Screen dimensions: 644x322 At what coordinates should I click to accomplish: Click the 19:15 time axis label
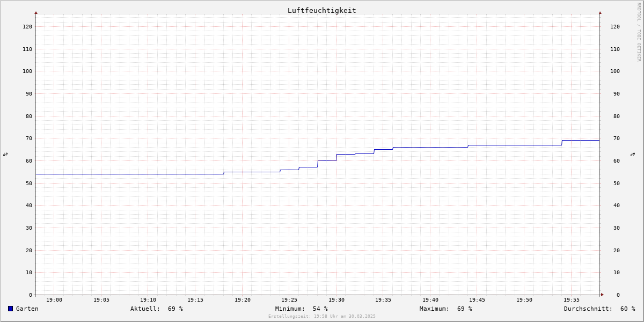click(x=195, y=300)
